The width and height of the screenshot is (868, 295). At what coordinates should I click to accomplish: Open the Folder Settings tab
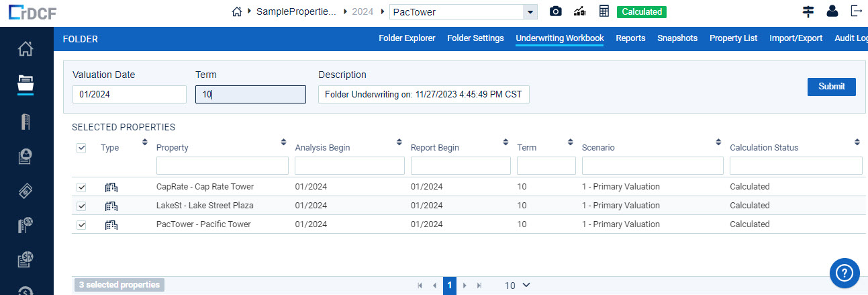click(x=475, y=38)
